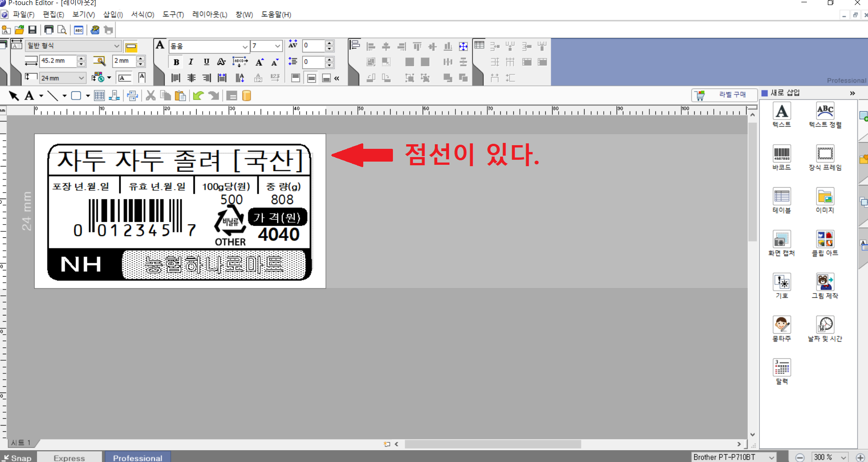Select the rounded rectangle shape tool
This screenshot has width=868, height=462.
point(76,95)
